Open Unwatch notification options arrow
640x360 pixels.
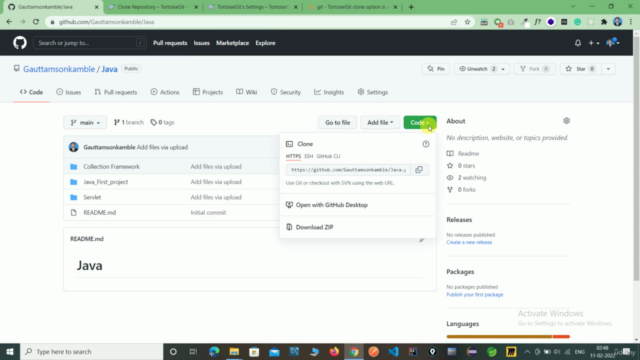coord(503,69)
